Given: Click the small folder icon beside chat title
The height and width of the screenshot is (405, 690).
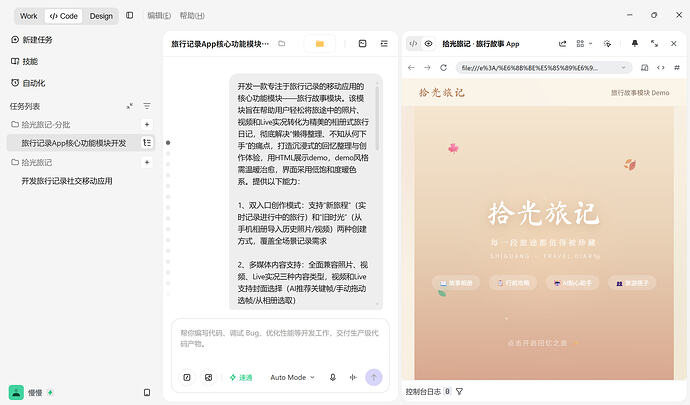Looking at the screenshot, I should click(282, 44).
